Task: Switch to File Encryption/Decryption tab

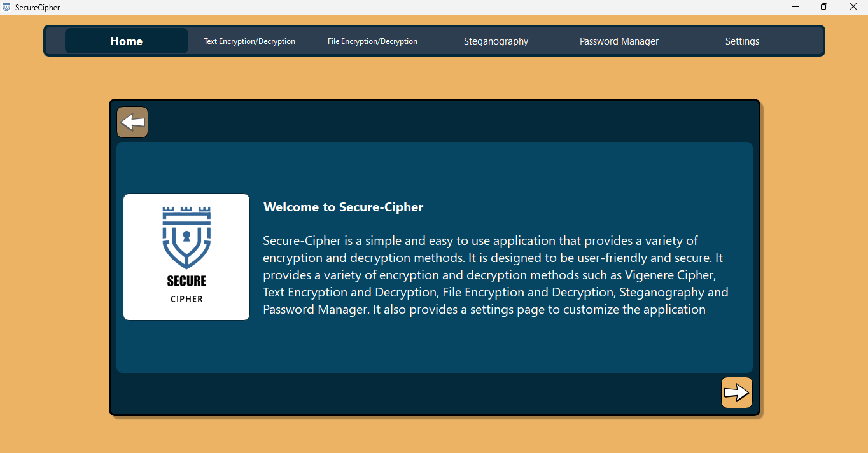Action: point(372,41)
